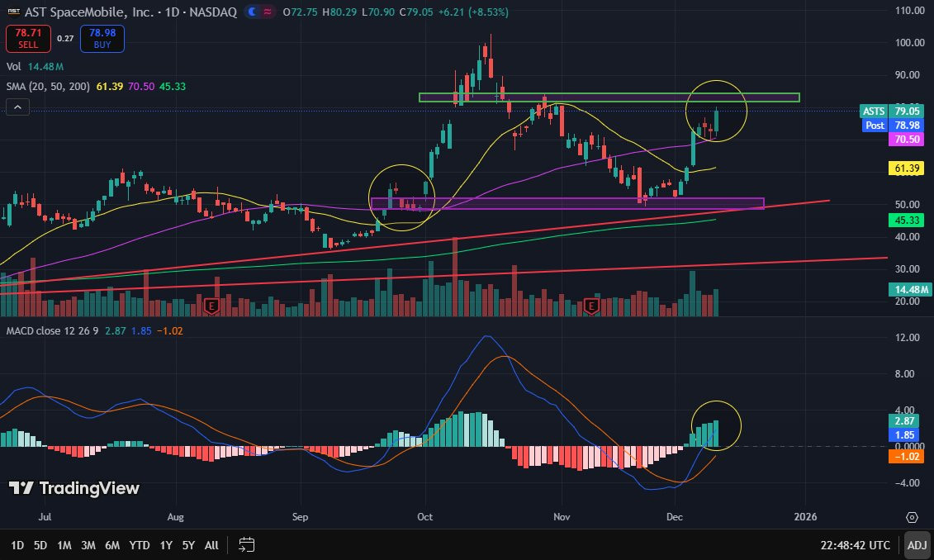Screen dimensions: 934x560
Task: Click the 2026 label on time axis
Action: pos(805,517)
